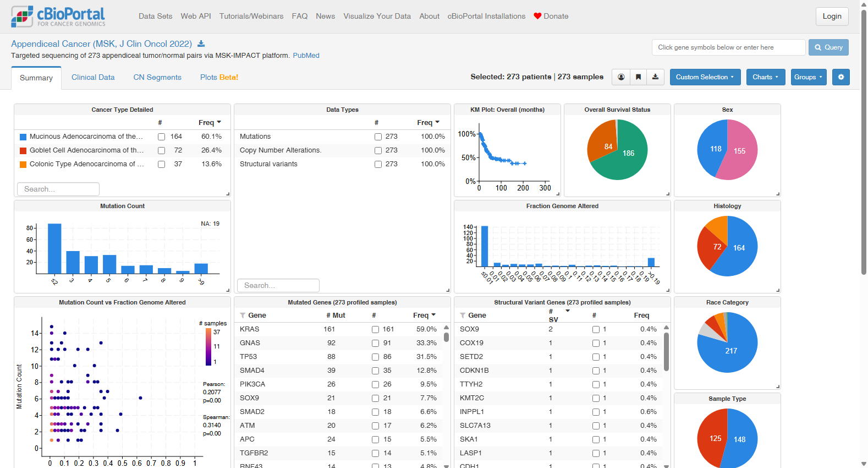Click the Donate heart icon
This screenshot has height=468, width=868.
537,16
